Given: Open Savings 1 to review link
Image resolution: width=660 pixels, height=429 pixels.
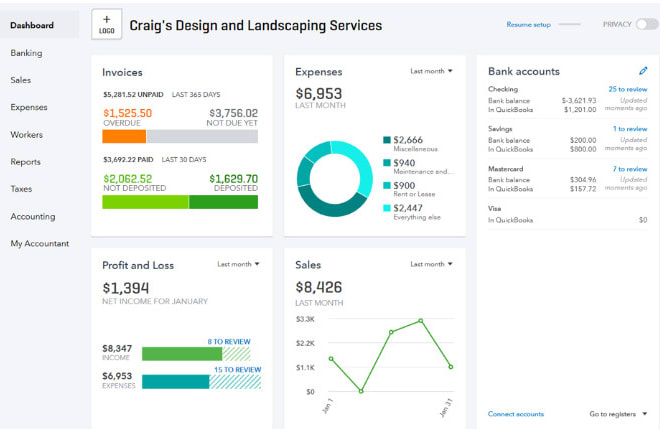Looking at the screenshot, I should tap(630, 128).
